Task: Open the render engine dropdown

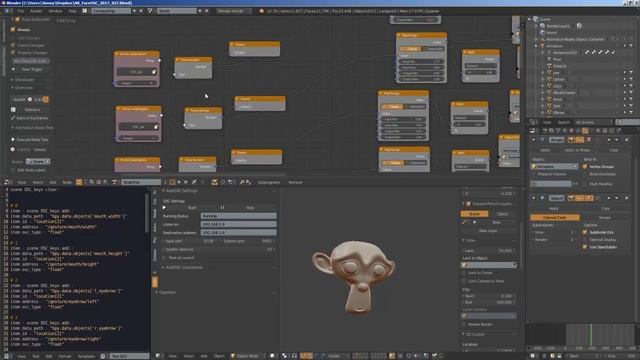Action: pyautogui.click(x=233, y=11)
